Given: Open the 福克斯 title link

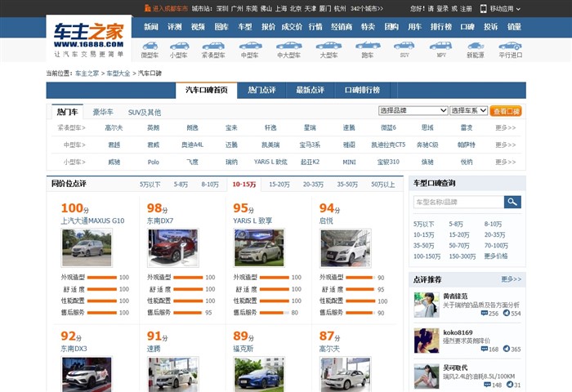Looking at the screenshot, I should [244, 349].
